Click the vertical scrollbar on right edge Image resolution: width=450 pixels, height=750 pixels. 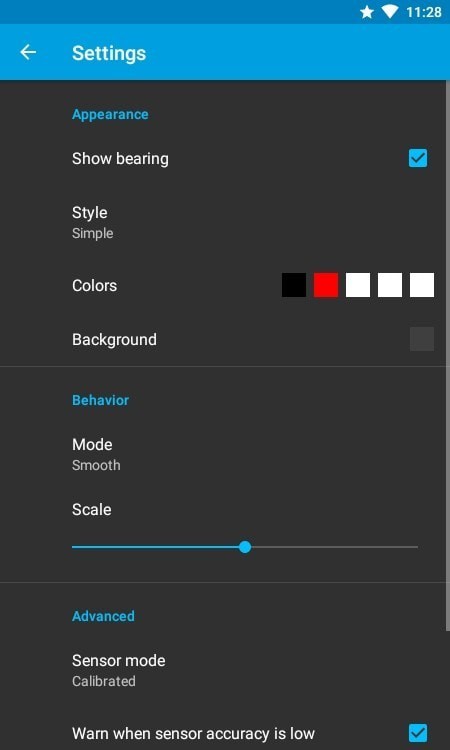(x=448, y=356)
